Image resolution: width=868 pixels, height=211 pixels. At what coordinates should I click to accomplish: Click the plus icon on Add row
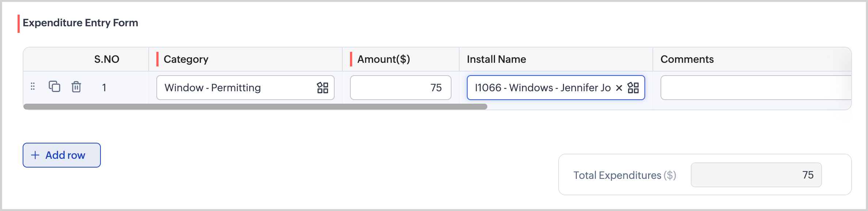tap(35, 155)
